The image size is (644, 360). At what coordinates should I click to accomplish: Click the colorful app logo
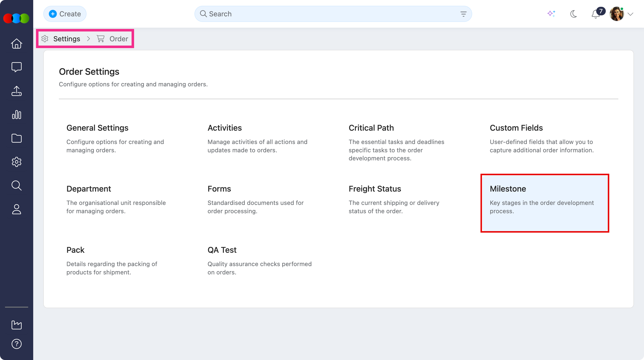pos(16,18)
